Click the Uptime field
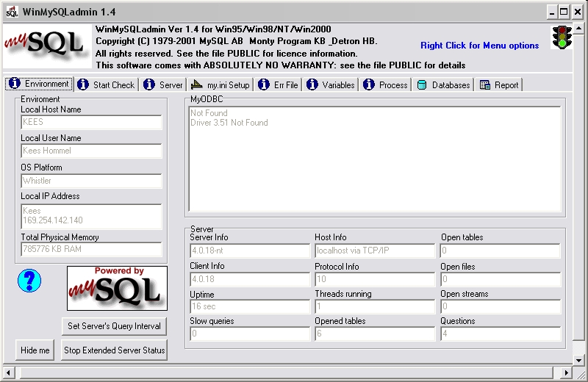Screen dimensions: 588x382 click(250, 306)
